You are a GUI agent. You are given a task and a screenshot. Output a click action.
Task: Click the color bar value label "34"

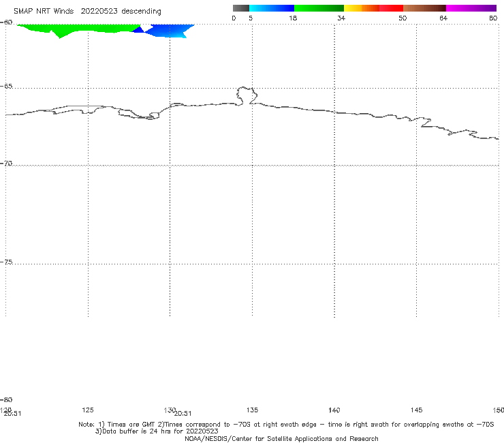tap(341, 18)
